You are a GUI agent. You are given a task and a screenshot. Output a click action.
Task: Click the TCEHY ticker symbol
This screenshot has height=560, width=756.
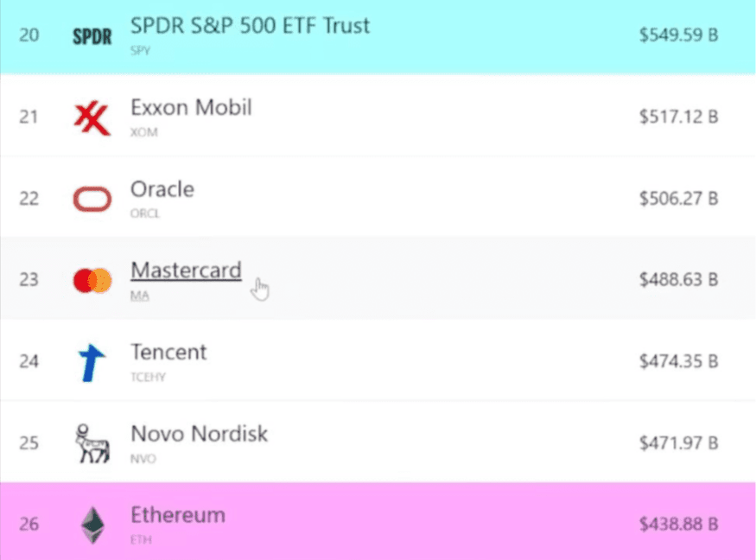pos(149,377)
